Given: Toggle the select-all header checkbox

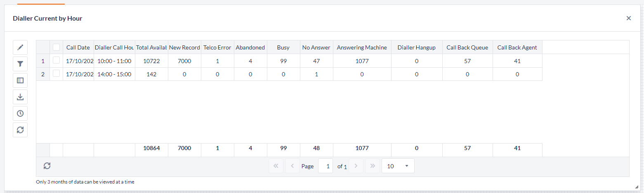Looking at the screenshot, I should coord(57,47).
